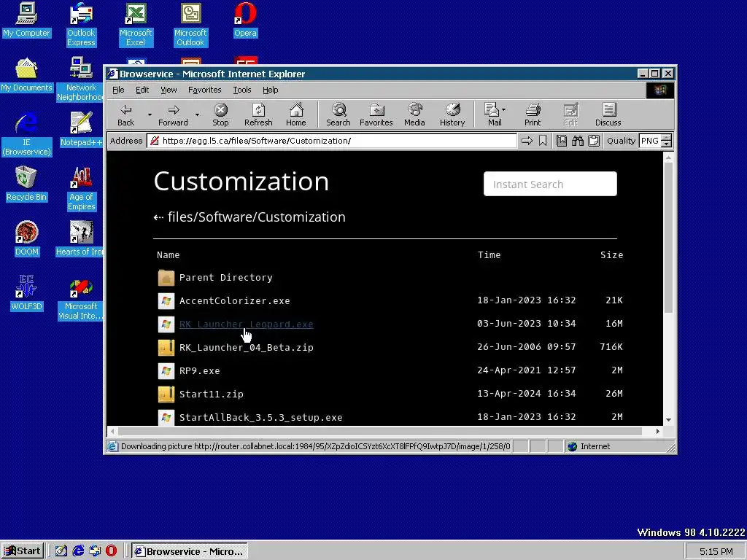Refresh the current page
The width and height of the screenshot is (747, 560).
point(258,115)
